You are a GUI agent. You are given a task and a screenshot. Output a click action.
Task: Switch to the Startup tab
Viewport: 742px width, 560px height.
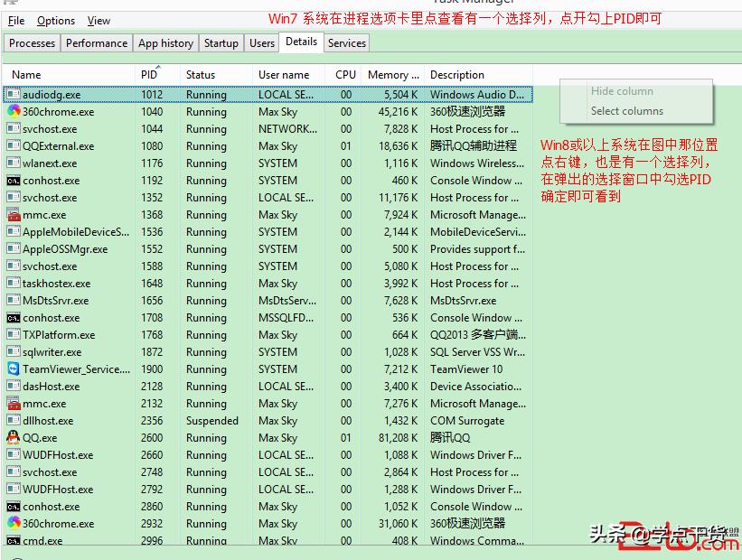point(221,42)
